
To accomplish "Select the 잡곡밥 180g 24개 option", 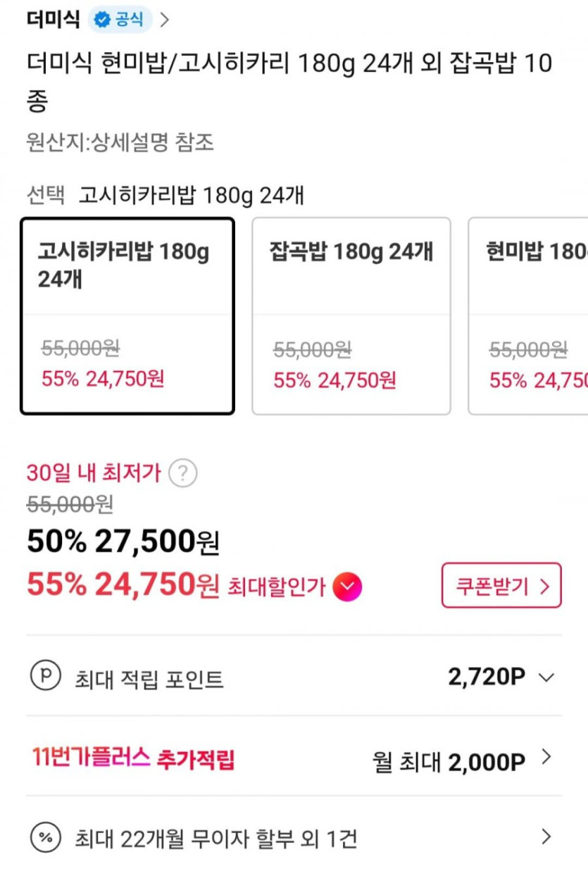I will [x=351, y=315].
